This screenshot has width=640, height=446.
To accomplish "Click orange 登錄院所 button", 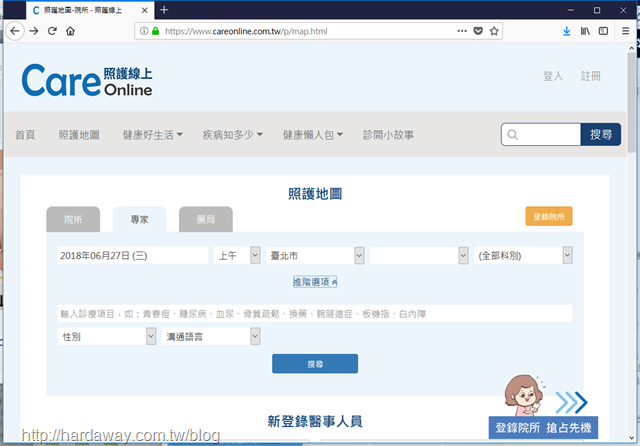I will point(549,216).
